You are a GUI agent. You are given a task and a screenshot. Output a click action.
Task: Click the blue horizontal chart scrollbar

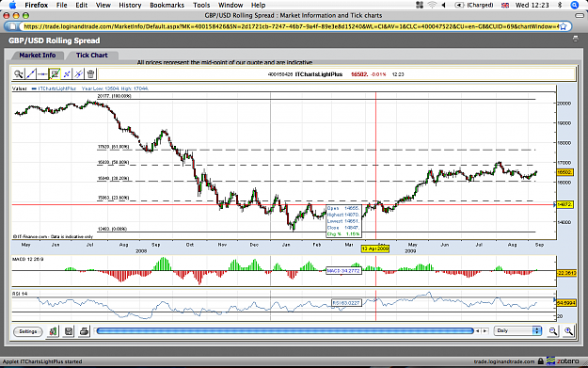[x=285, y=331]
